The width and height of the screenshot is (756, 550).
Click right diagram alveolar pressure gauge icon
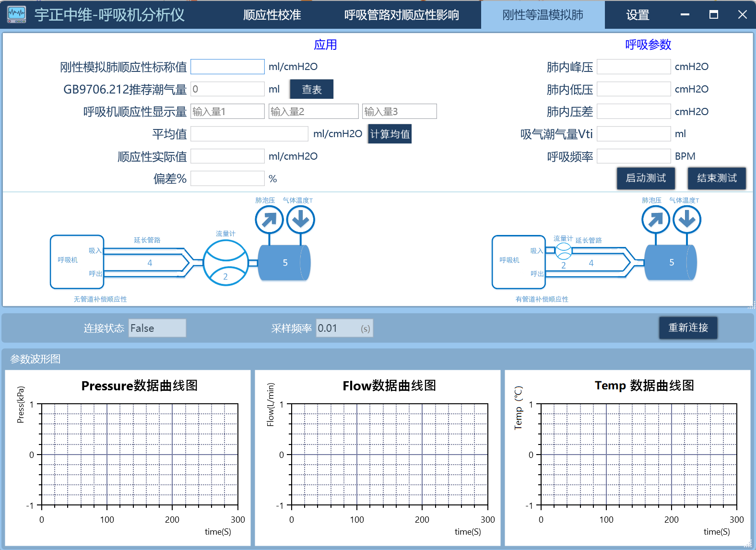(655, 220)
